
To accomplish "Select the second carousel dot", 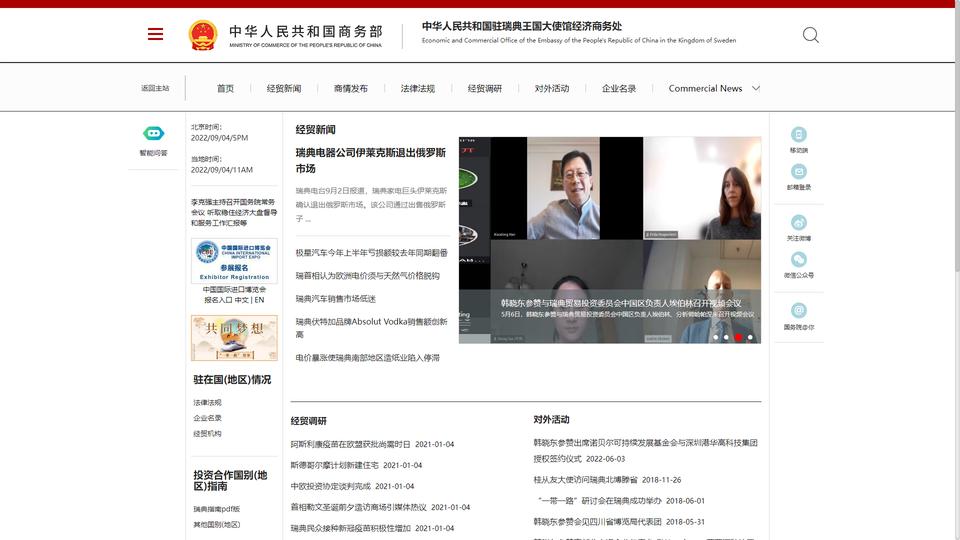I will (x=726, y=337).
